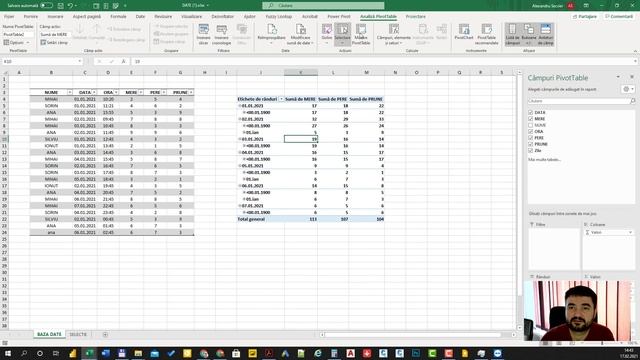Click the horizontal sheet scrollbar
Screen dimensions: 640x360
coord(412,335)
